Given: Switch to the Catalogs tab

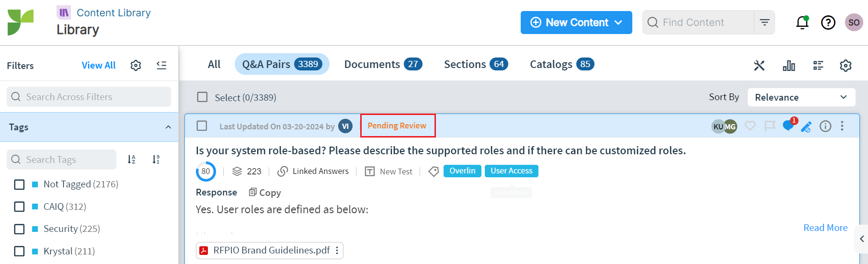Looking at the screenshot, I should point(562,64).
